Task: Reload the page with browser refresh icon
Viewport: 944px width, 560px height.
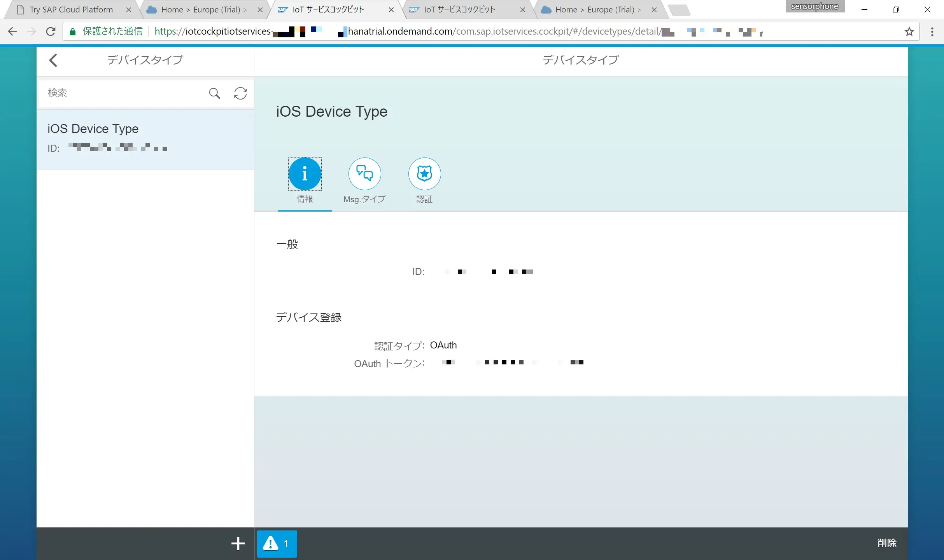Action: pos(51,31)
